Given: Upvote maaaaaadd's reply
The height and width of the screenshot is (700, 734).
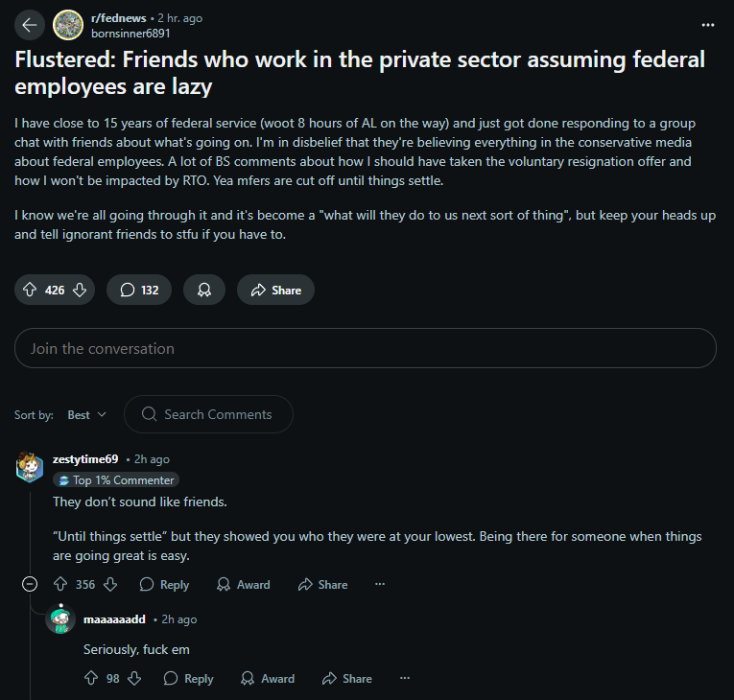Looking at the screenshot, I should pyautogui.click(x=91, y=678).
